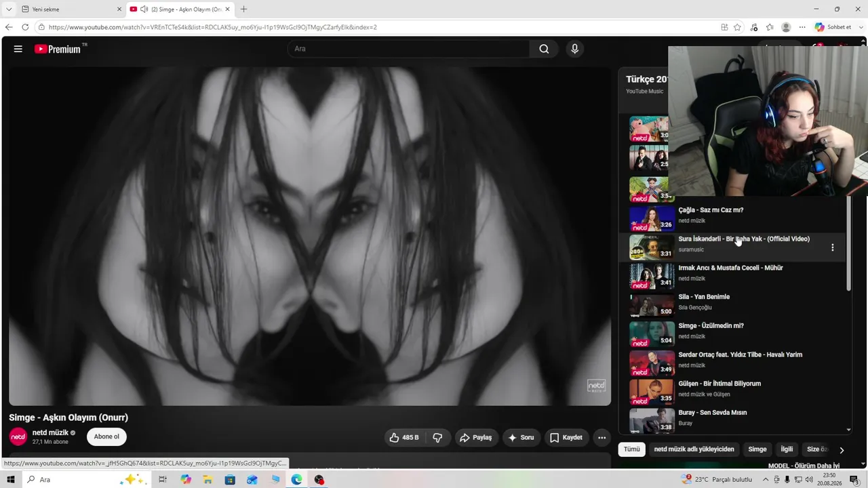Play Çağla - Saz mı Caz mı? thumbnail
The height and width of the screenshot is (488, 868).
click(x=652, y=218)
